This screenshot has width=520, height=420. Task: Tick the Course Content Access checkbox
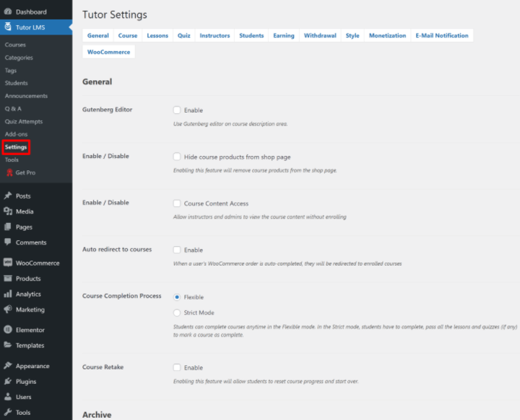[177, 204]
